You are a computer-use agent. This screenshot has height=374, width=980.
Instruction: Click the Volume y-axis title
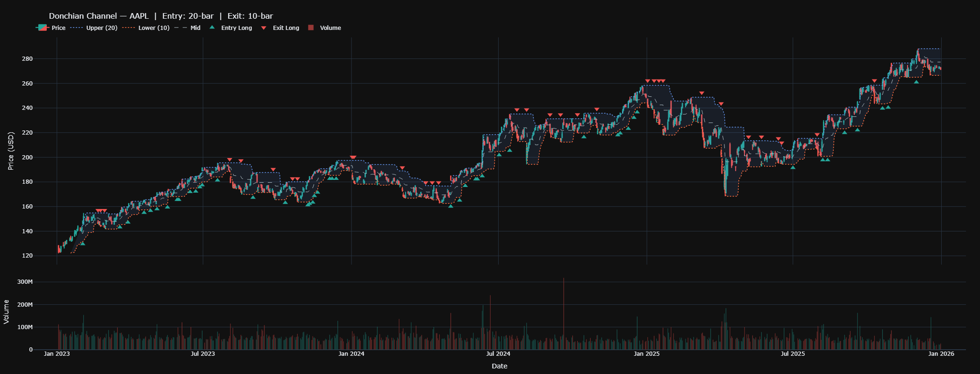point(7,312)
